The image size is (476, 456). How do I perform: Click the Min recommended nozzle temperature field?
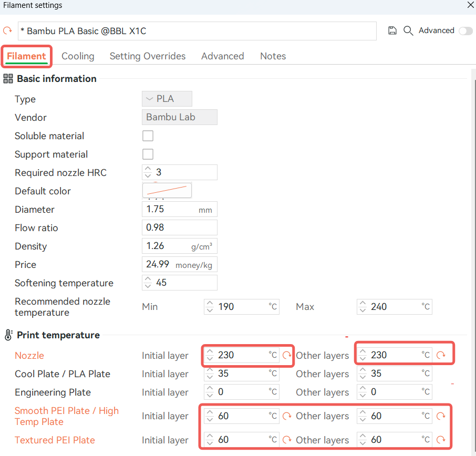click(x=242, y=307)
